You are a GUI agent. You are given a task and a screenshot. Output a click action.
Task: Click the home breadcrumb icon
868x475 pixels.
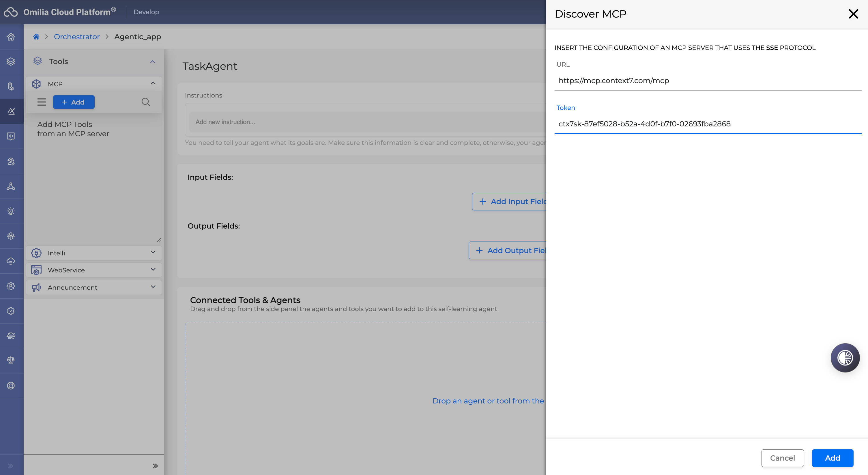(x=36, y=37)
